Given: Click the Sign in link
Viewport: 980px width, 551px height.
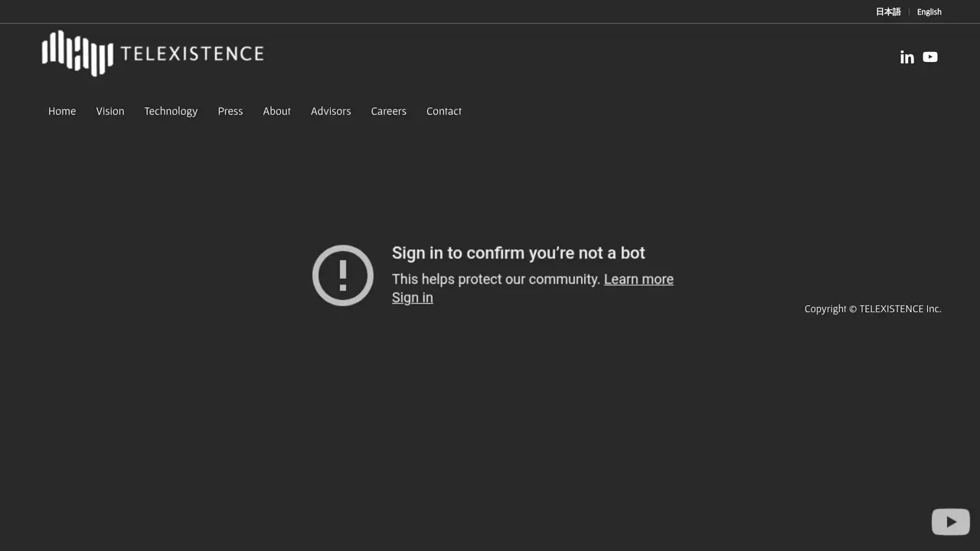Looking at the screenshot, I should click(413, 298).
